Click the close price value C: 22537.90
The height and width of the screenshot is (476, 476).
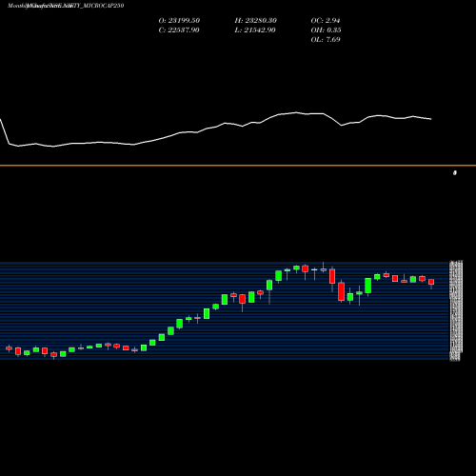[x=179, y=30]
